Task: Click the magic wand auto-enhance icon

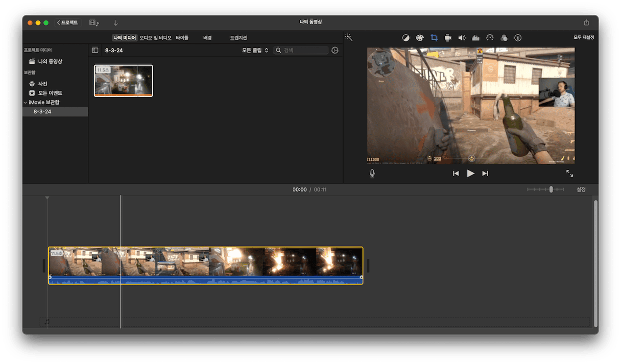Action: point(349,38)
